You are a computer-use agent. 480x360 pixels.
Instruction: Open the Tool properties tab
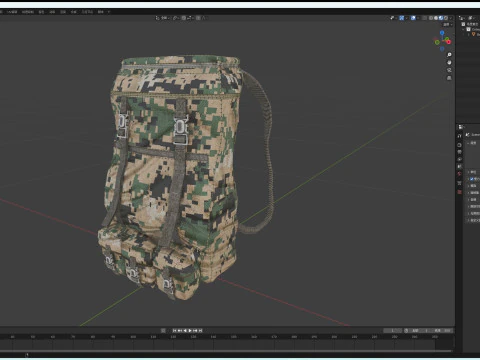coord(460,136)
